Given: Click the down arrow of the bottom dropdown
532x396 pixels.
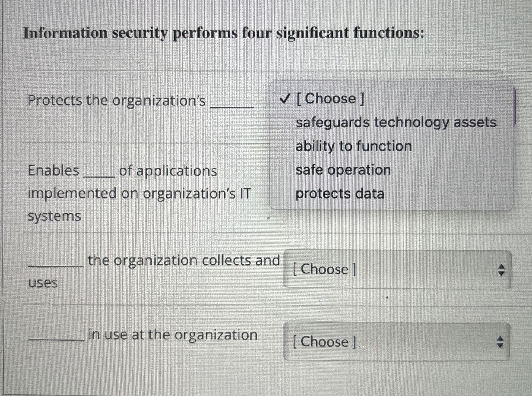Looking at the screenshot, I should tap(500, 345).
